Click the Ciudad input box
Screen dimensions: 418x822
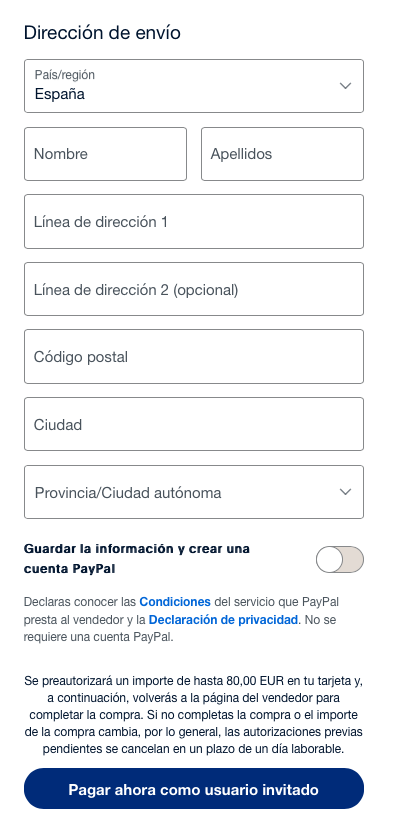[x=194, y=425]
